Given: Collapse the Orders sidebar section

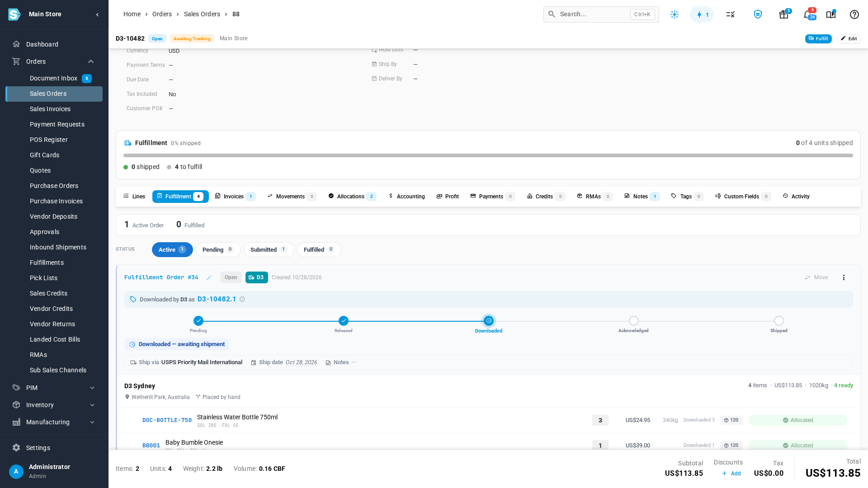Looking at the screenshot, I should pyautogui.click(x=91, y=61).
